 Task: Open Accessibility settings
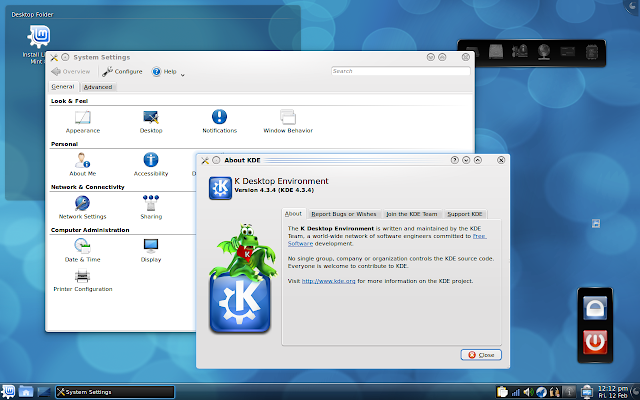[x=151, y=164]
